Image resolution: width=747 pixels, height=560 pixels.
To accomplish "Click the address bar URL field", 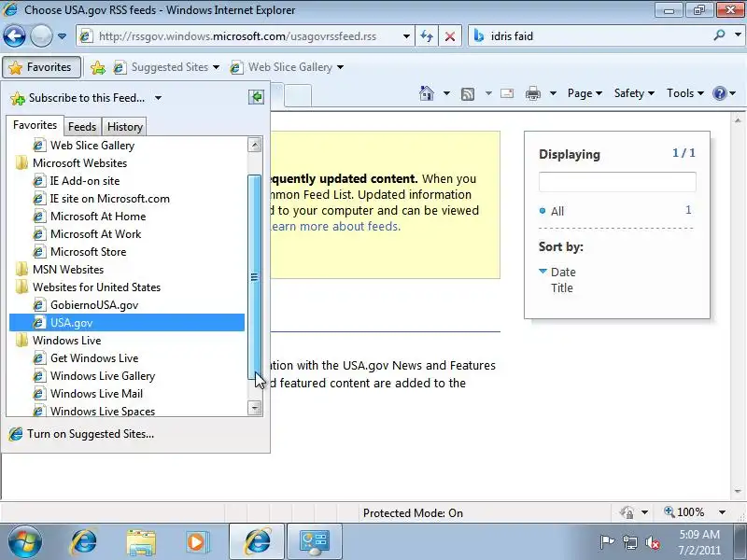I will pos(237,36).
